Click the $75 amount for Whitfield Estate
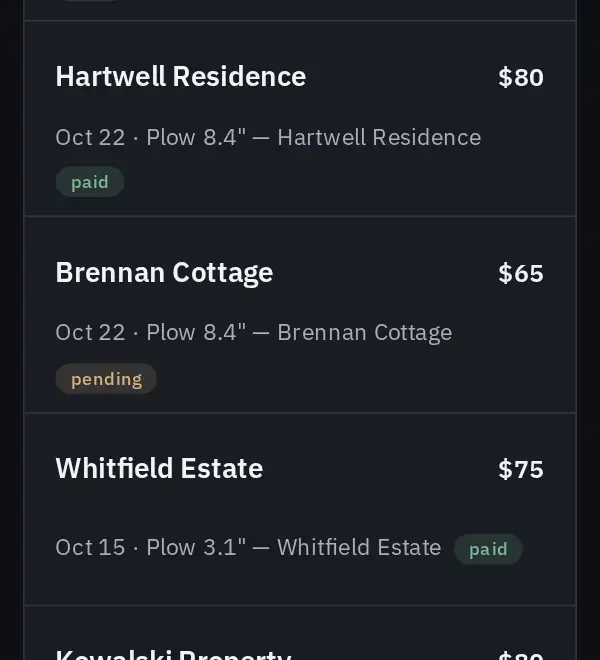600x660 pixels. click(521, 469)
